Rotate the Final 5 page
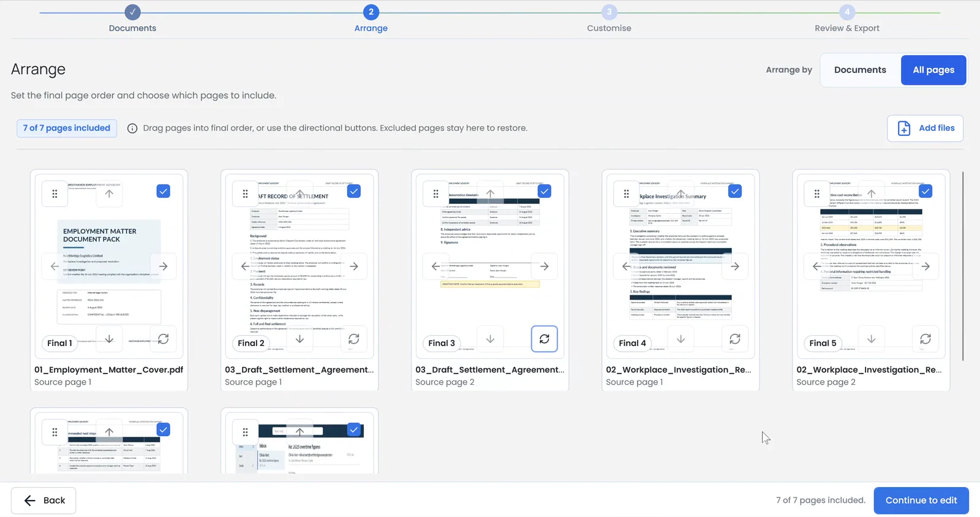The height and width of the screenshot is (517, 980). point(925,339)
